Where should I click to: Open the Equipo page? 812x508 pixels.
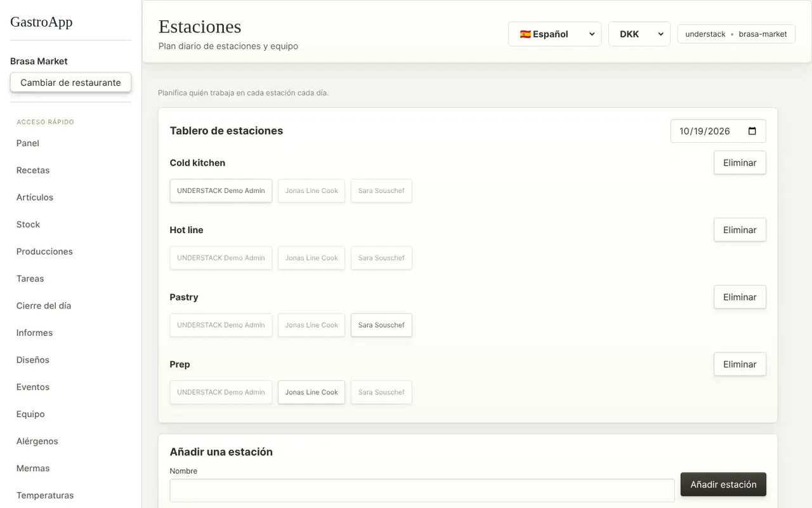30,414
